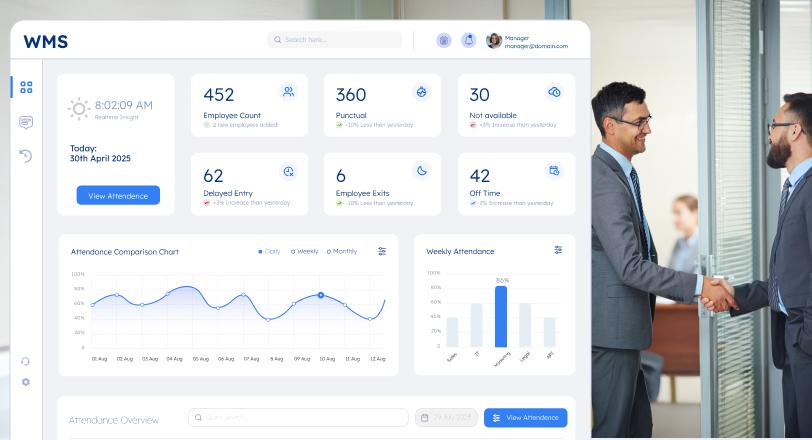Open the notifications bell icon
The width and height of the screenshot is (812, 440).
(x=469, y=40)
